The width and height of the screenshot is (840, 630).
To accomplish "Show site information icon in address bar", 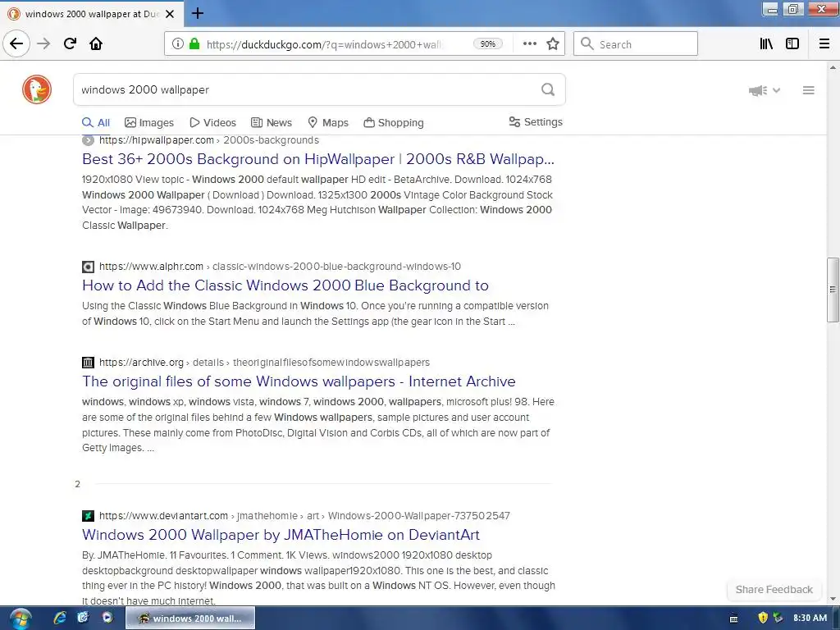I will click(x=178, y=44).
